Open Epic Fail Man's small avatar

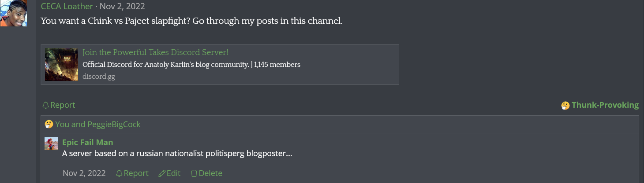click(51, 143)
